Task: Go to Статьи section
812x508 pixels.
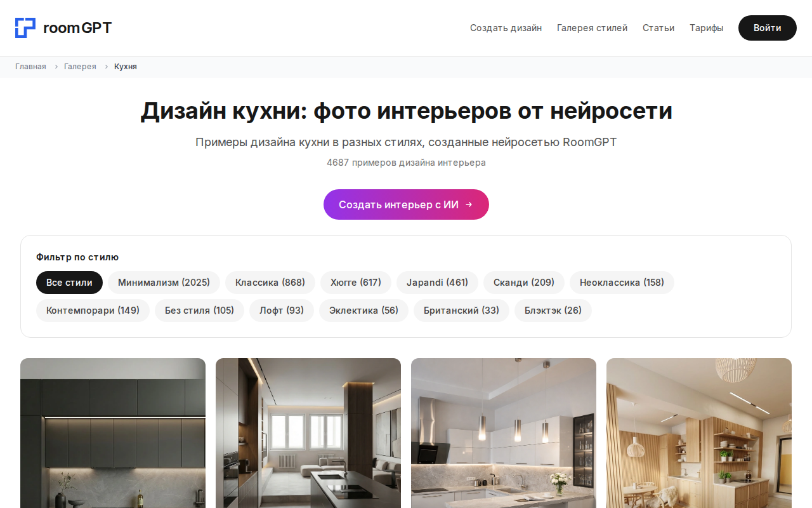Action: click(x=658, y=28)
